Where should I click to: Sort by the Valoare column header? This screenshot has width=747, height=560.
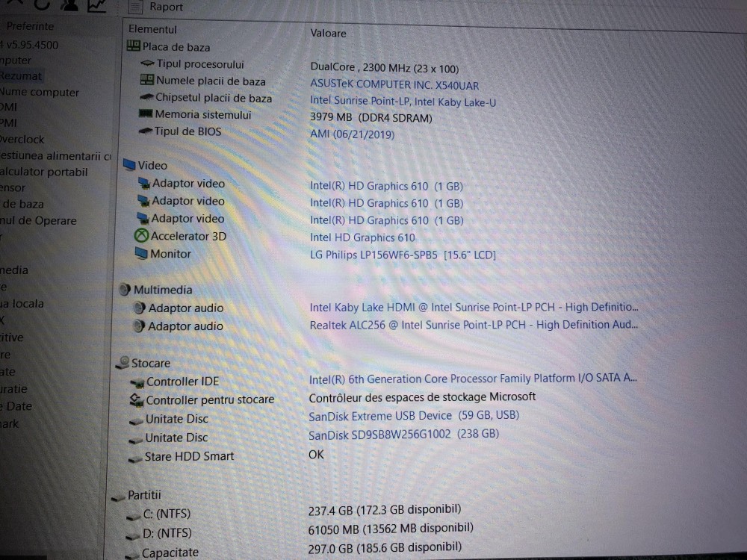328,34
